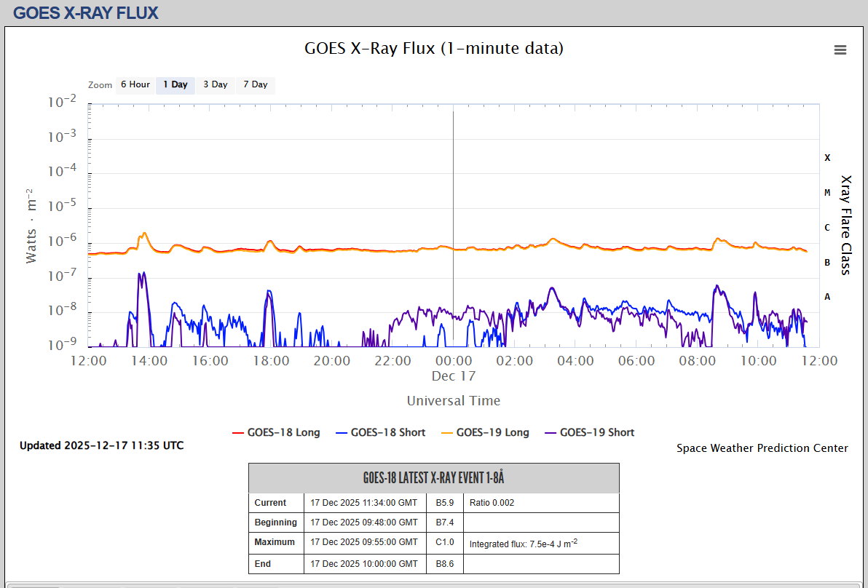The width and height of the screenshot is (868, 588).
Task: Click the C1.0 maximum flare class cell
Action: click(444, 542)
